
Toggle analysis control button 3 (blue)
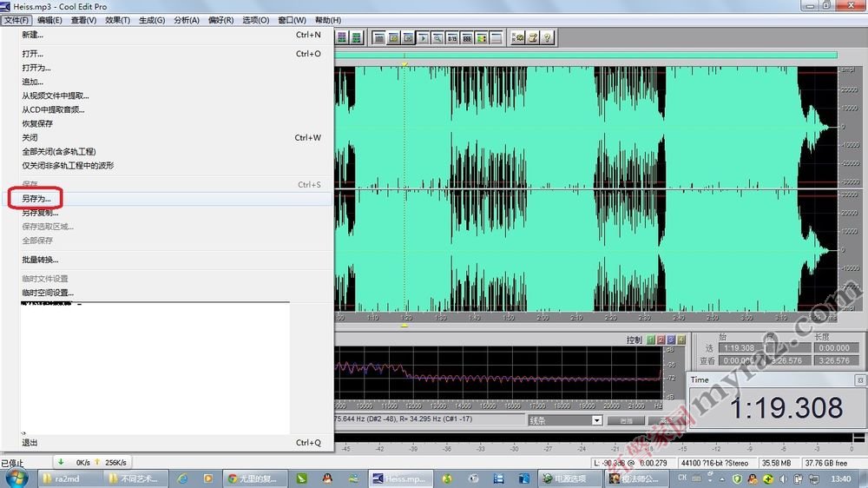[671, 340]
